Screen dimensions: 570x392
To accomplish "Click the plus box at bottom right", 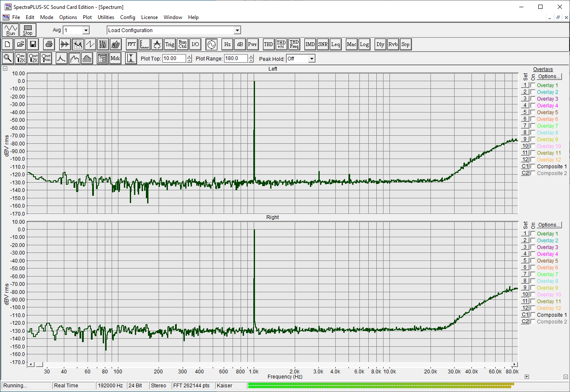I will 526,376.
